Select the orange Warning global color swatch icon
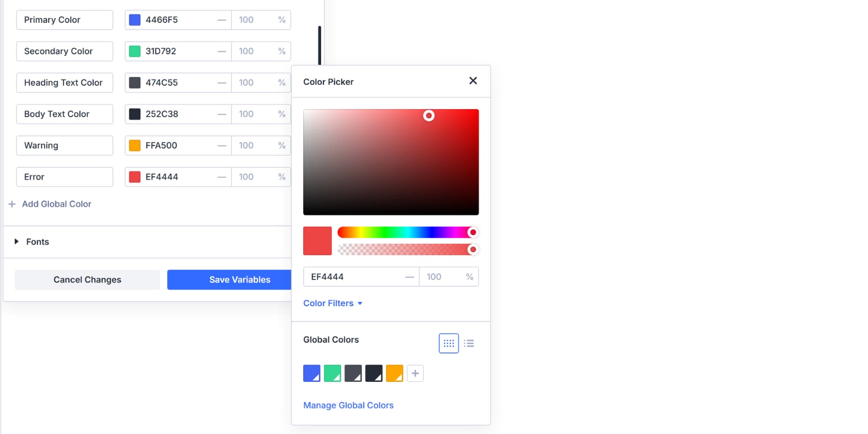868x434 pixels. [394, 373]
